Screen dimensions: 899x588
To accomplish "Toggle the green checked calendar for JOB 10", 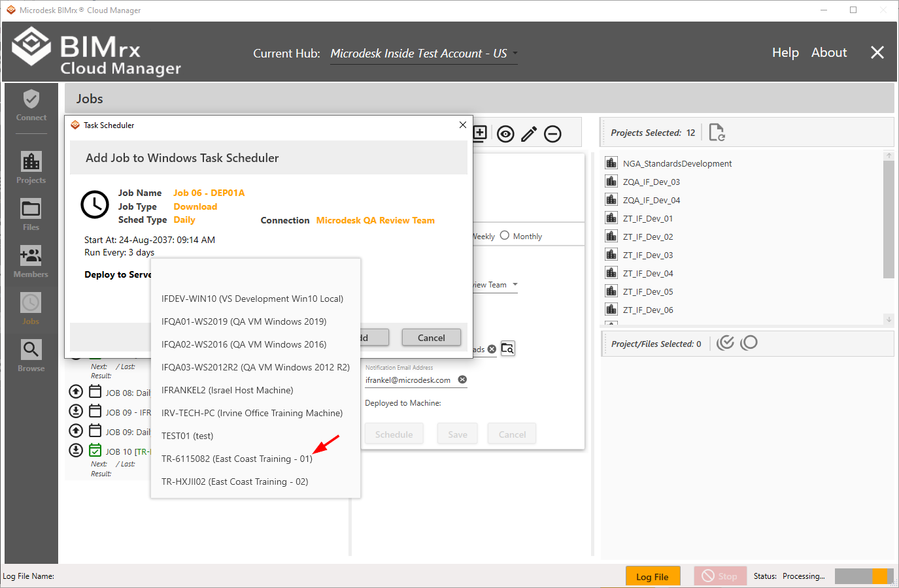I will [95, 451].
